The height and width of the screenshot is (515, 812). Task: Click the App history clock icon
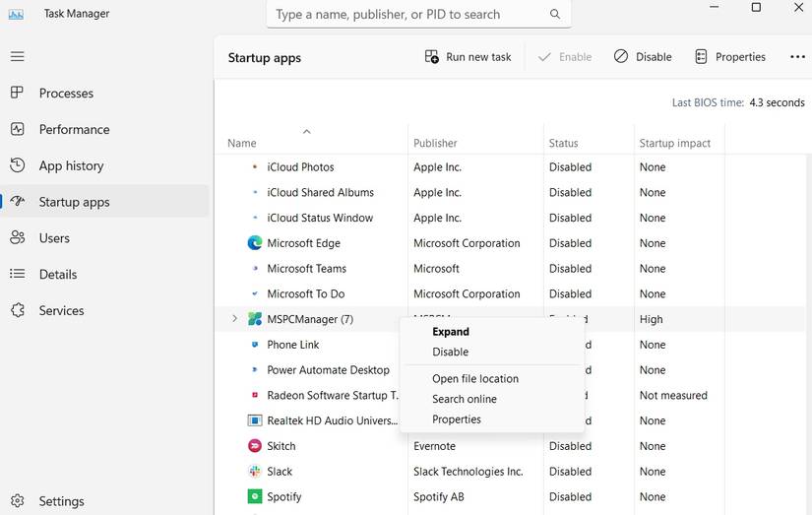pyautogui.click(x=17, y=165)
